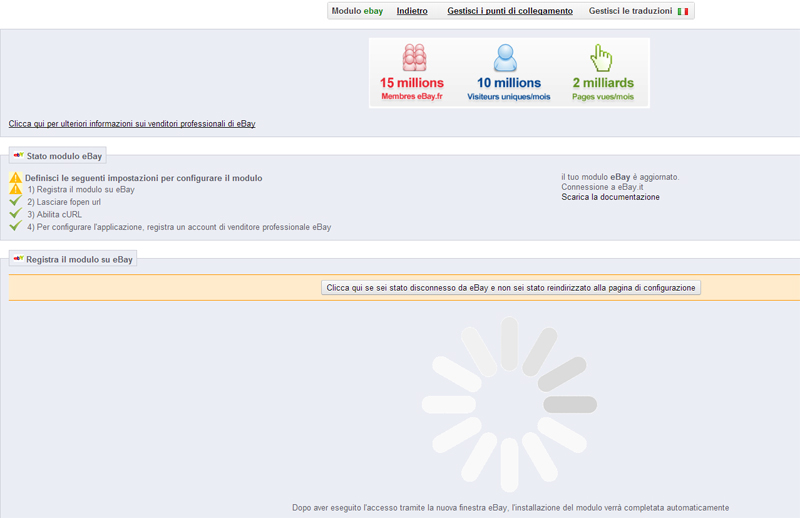Click green checkmark beside Lasciare fopen url
800x518 pixels.
coord(15,201)
